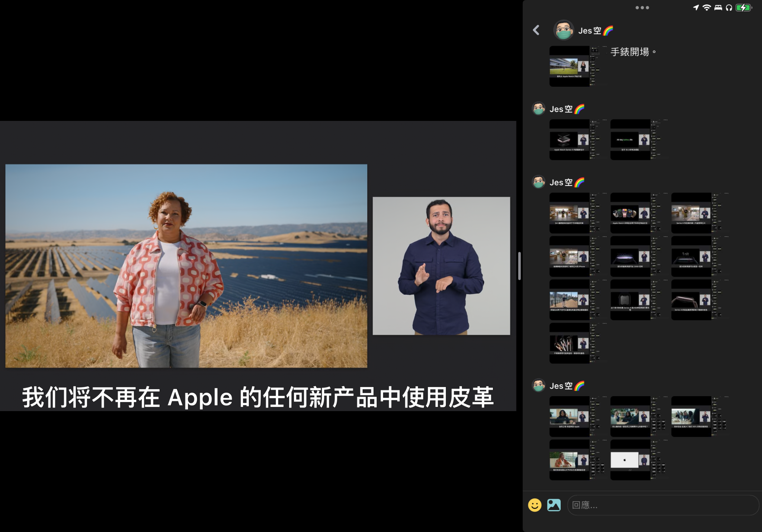Select Jes空 name above the last message
Image resolution: width=762 pixels, height=532 pixels.
(x=567, y=386)
